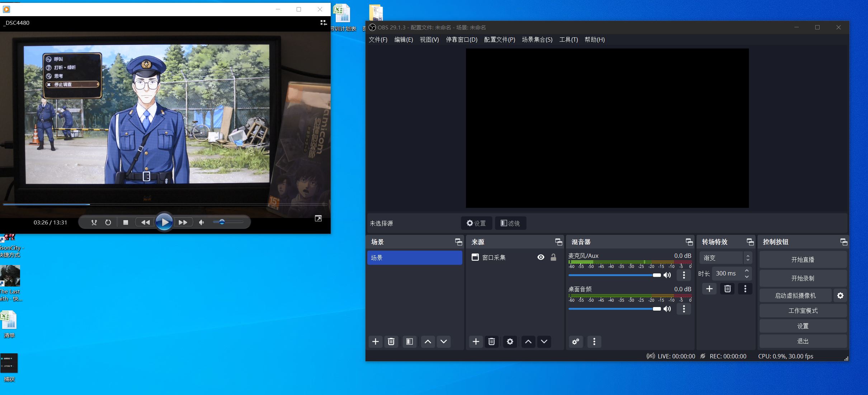The width and height of the screenshot is (868, 395).
Task: Open virtual camera settings gear icon
Action: 840,296
